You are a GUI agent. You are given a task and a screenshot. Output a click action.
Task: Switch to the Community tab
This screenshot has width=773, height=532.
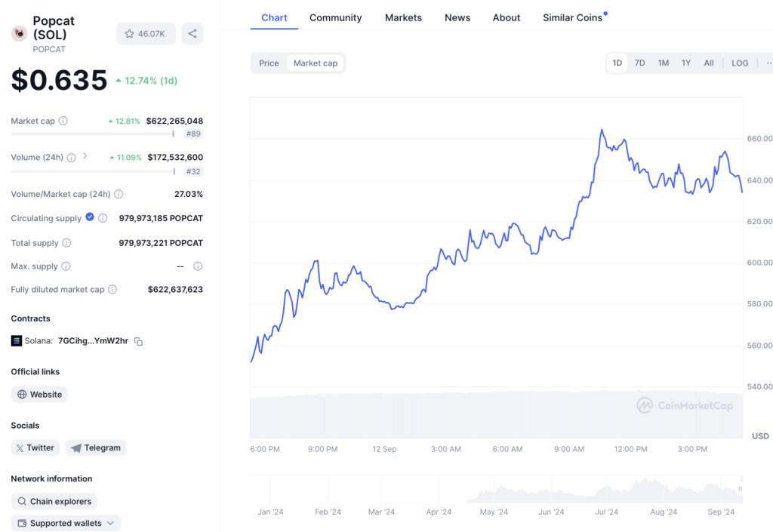coord(336,18)
